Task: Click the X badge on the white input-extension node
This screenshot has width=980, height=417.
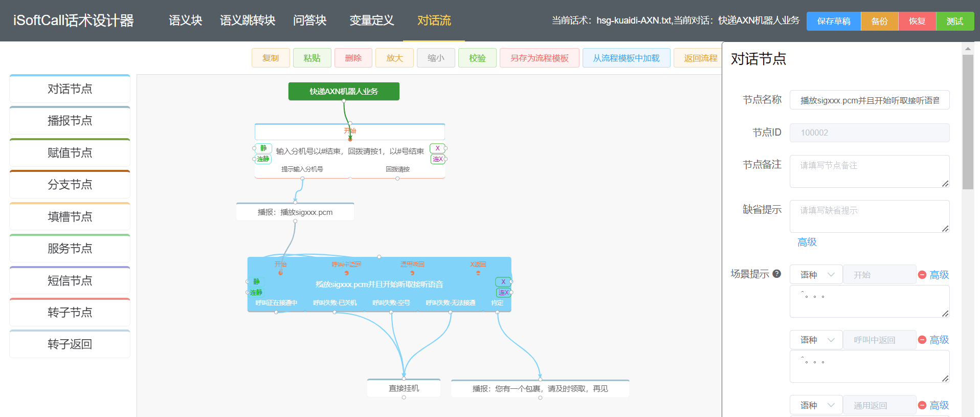Action: (437, 148)
